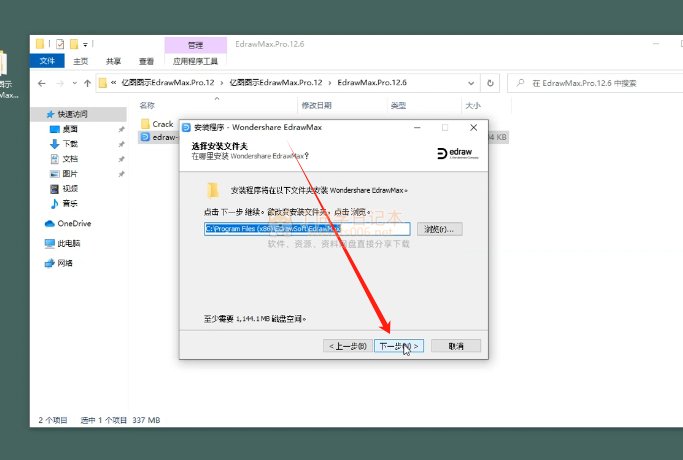Expand the address bar history dropdown
Screen dimensions: 683x460
[x=471, y=83]
